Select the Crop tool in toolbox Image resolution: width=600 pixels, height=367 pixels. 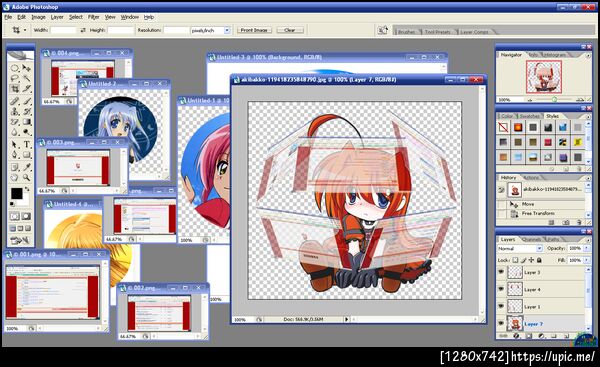coord(15,88)
